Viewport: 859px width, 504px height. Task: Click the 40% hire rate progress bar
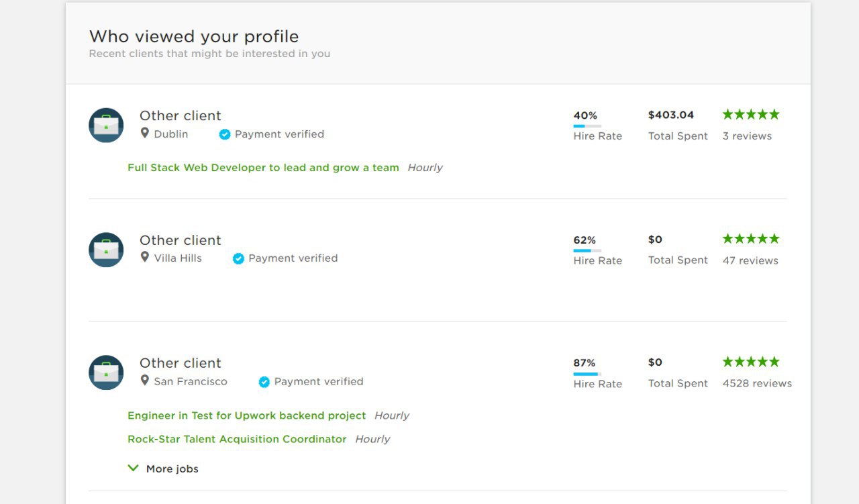[587, 126]
